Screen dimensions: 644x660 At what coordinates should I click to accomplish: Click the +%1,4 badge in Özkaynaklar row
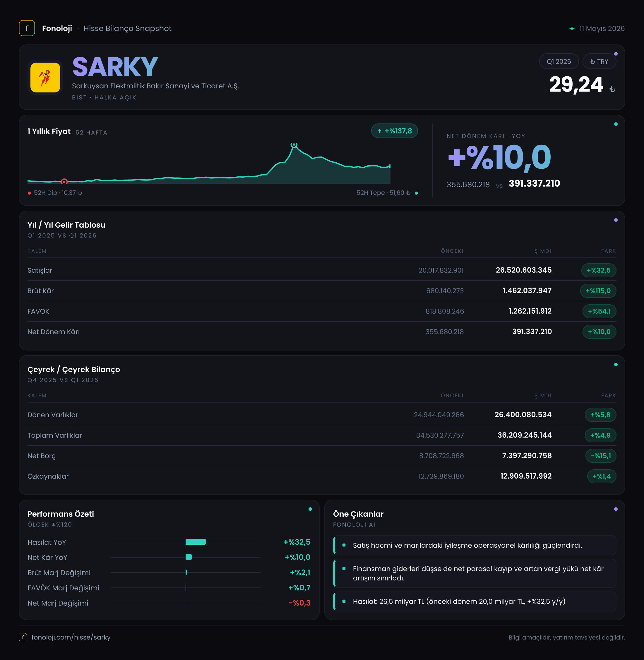click(601, 476)
